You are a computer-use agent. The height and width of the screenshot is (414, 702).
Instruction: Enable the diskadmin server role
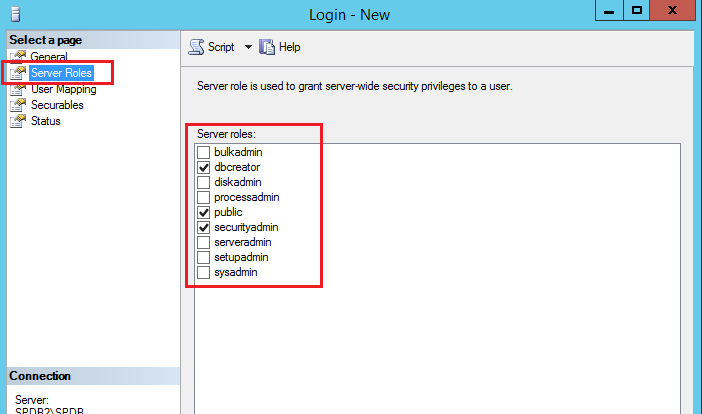pos(204,182)
